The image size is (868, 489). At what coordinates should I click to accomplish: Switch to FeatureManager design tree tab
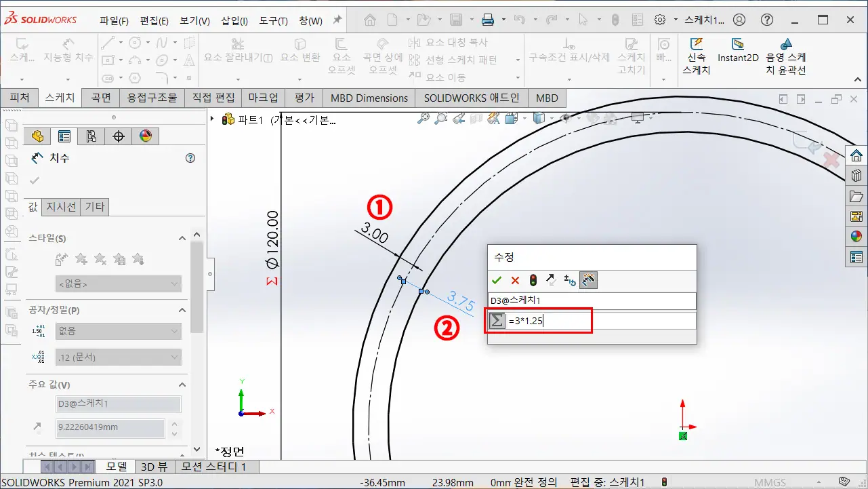pos(37,136)
